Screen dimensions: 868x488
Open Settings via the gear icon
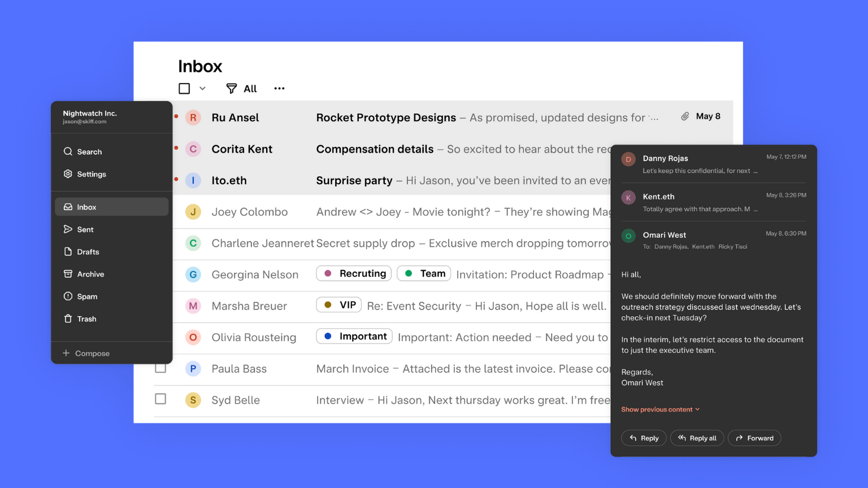pyautogui.click(x=68, y=174)
